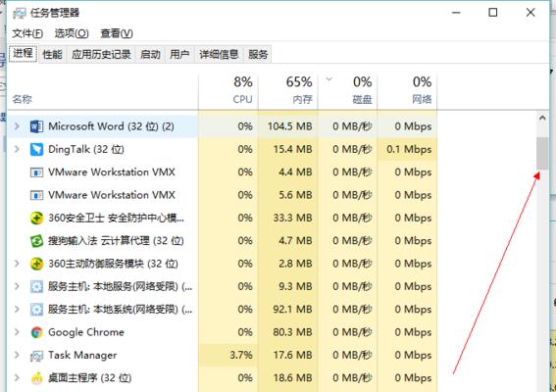Sort by the CPU column header
556x392 pixels.
tap(228, 91)
